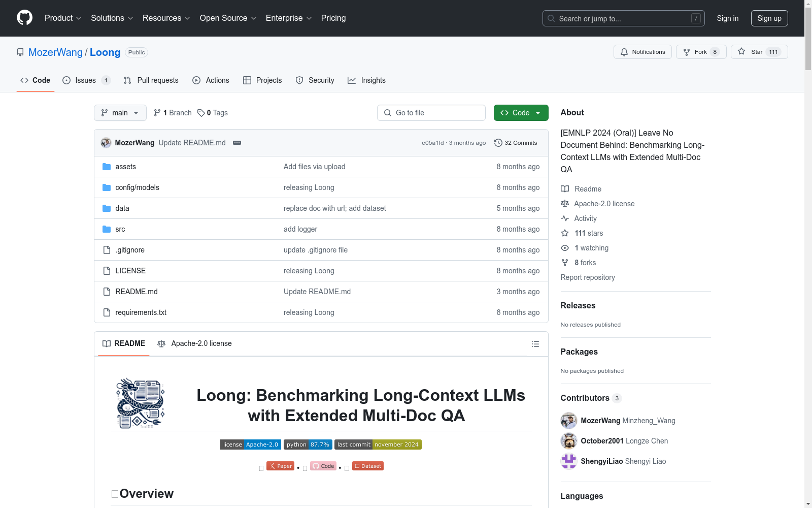Star the Loong repository
This screenshot has height=508, width=812.
pos(759,52)
